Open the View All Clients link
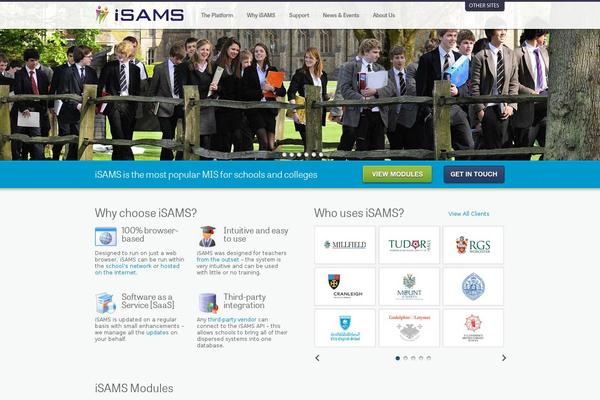600x400 pixels. click(468, 214)
